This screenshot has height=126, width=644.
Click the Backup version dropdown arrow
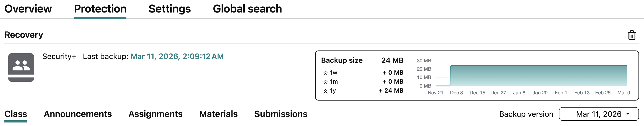point(628,114)
